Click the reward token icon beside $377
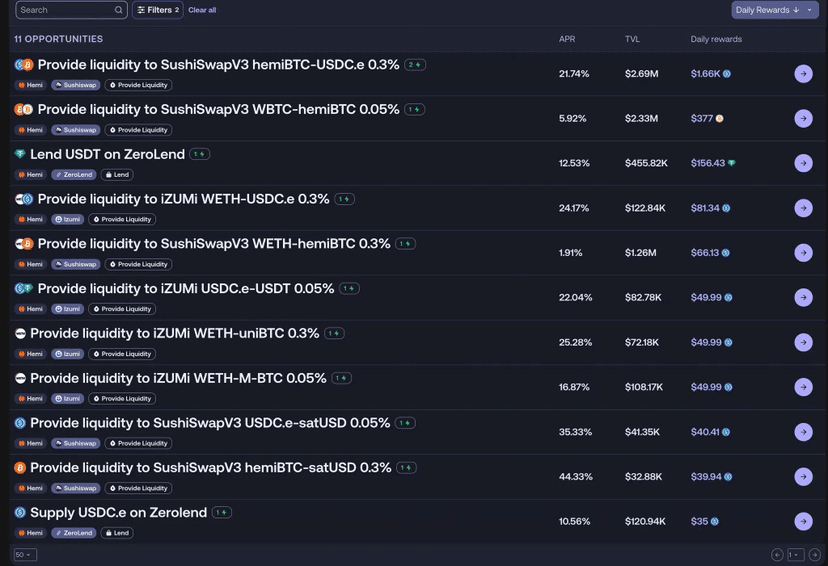The width and height of the screenshot is (828, 566). [719, 118]
